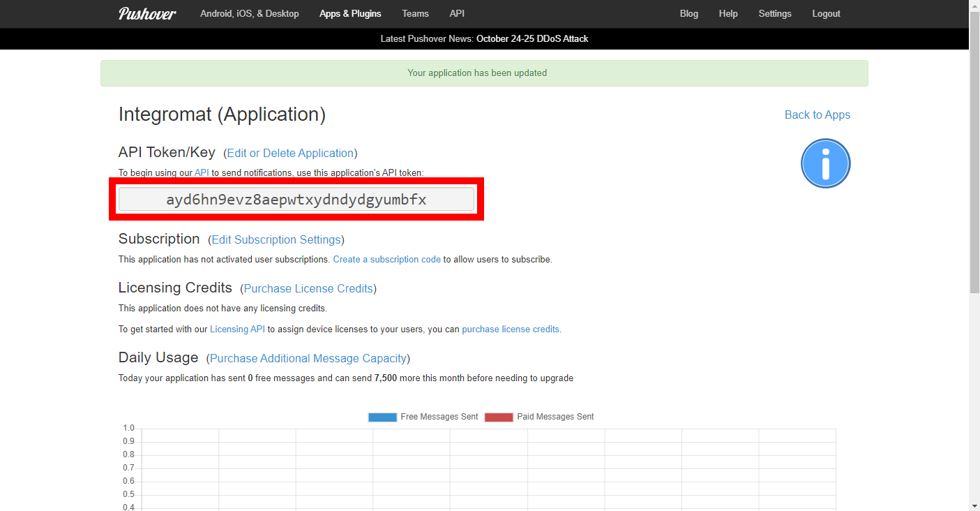Image resolution: width=980 pixels, height=511 pixels.
Task: Click scrollbar down arrow
Action: click(974, 505)
